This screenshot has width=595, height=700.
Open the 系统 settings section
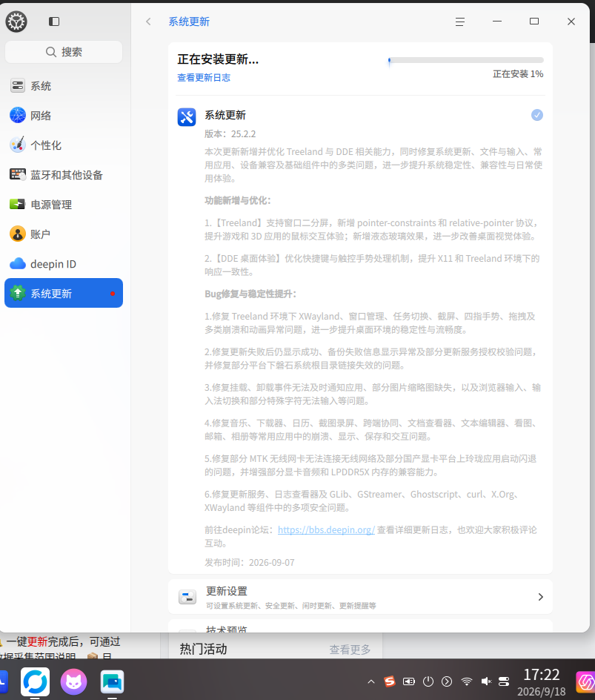[x=64, y=86]
